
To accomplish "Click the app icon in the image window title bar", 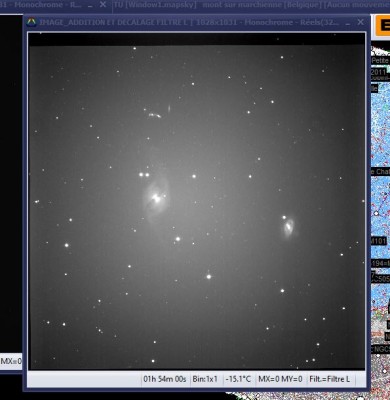I will 32,22.
